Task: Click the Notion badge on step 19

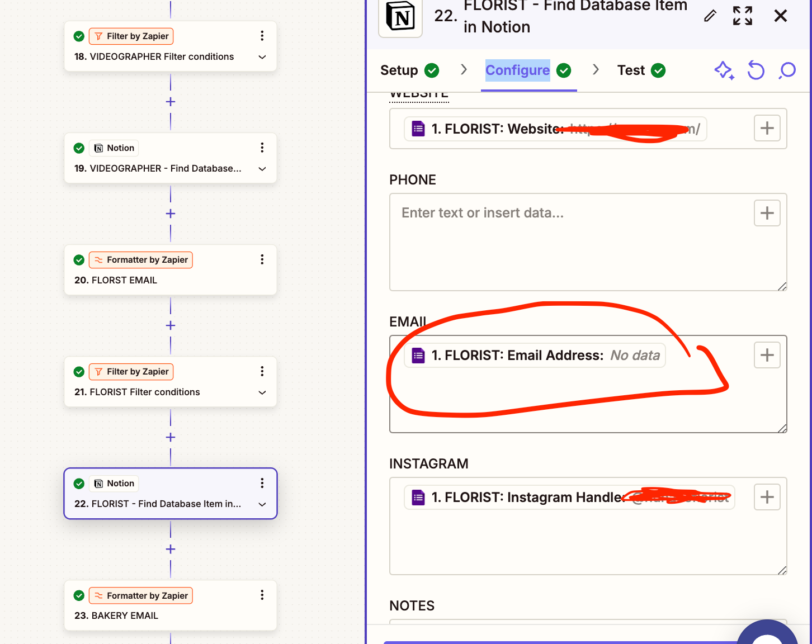Action: point(114,148)
